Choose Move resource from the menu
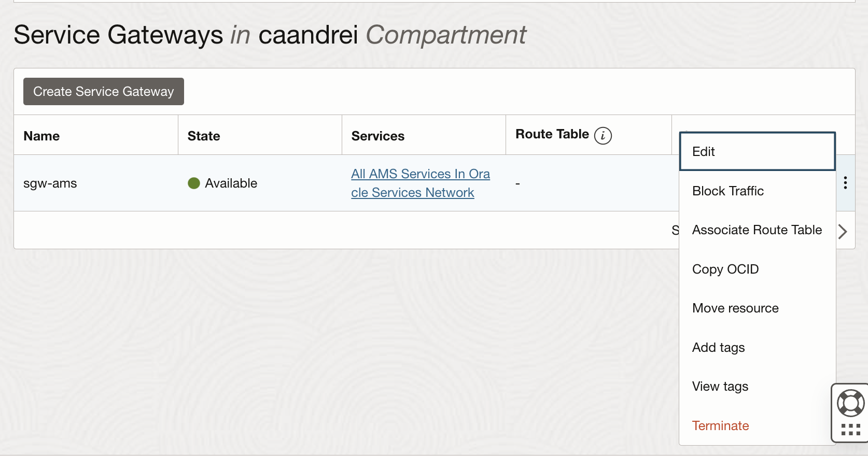The height and width of the screenshot is (456, 868). tap(735, 308)
